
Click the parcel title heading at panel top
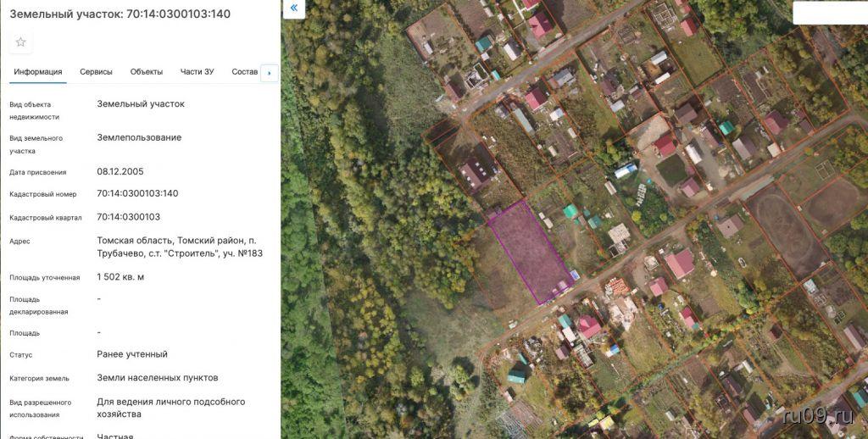pos(120,14)
